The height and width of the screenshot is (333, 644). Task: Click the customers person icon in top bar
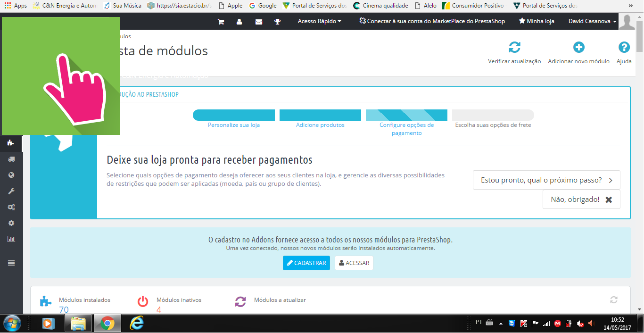[239, 22]
